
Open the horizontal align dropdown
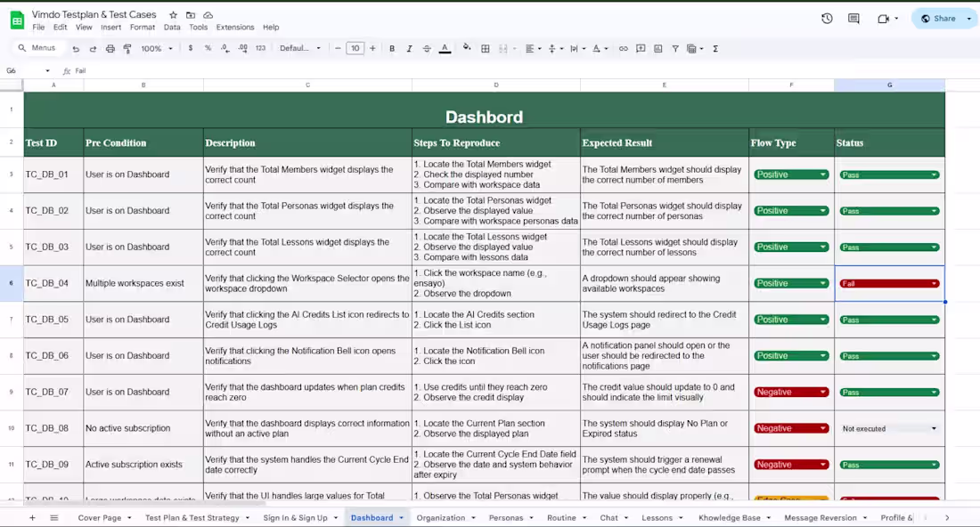[533, 48]
